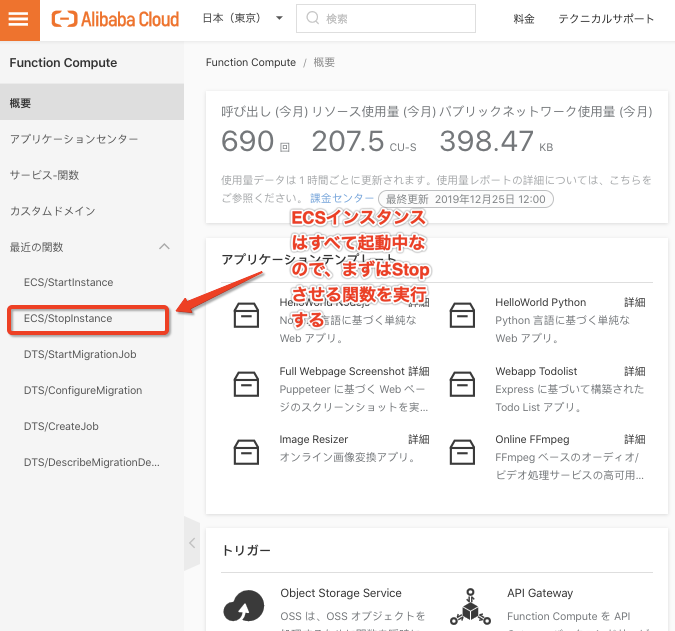
Task: Click the Full Webpage Screenshot template icon
Action: 246,383
